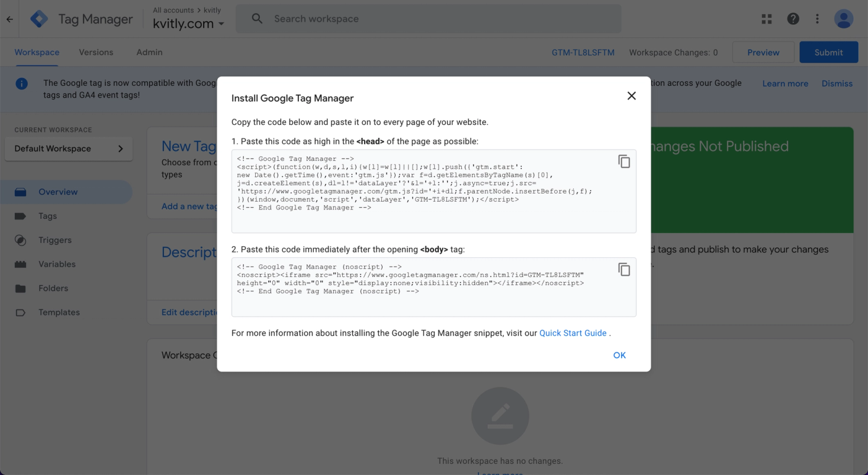Click the Variables brick icon
Viewport: 868px width, 475px height.
coord(20,264)
